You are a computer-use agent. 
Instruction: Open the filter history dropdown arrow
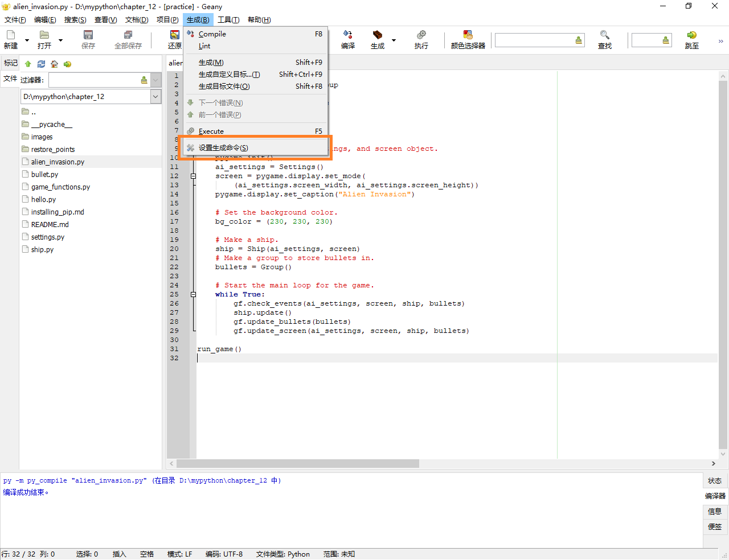[156, 80]
